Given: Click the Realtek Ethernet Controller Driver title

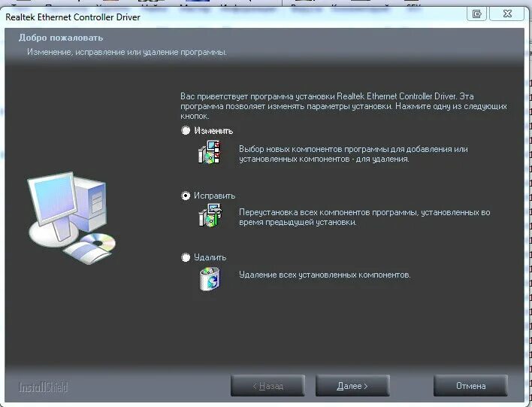Looking at the screenshot, I should click(73, 17).
